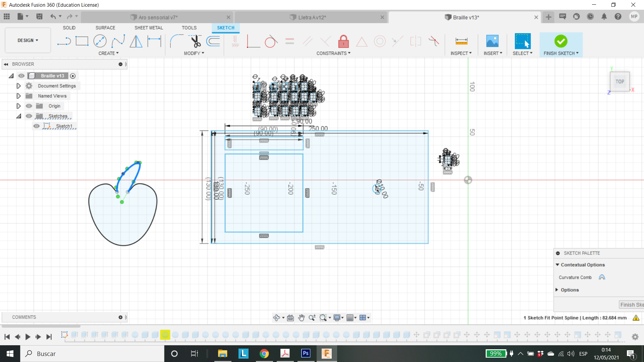Apply the Tangent constraint
This screenshot has height=362, width=644.
pos(271,41)
